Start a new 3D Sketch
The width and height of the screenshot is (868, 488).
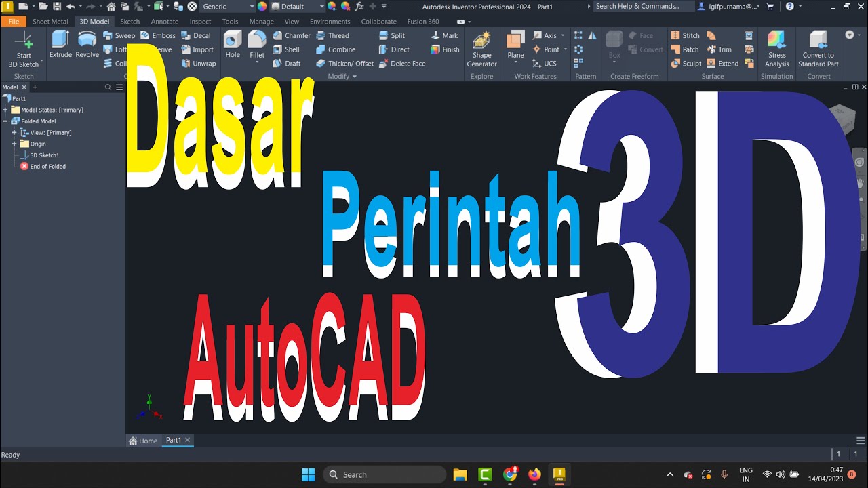click(24, 49)
